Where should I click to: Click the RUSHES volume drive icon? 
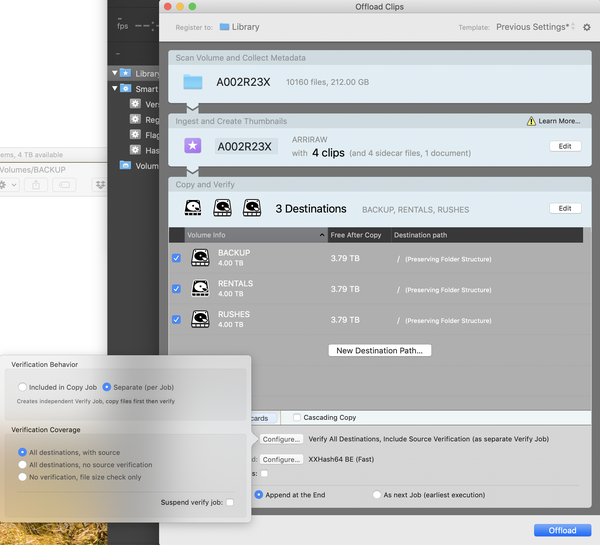[x=200, y=320]
